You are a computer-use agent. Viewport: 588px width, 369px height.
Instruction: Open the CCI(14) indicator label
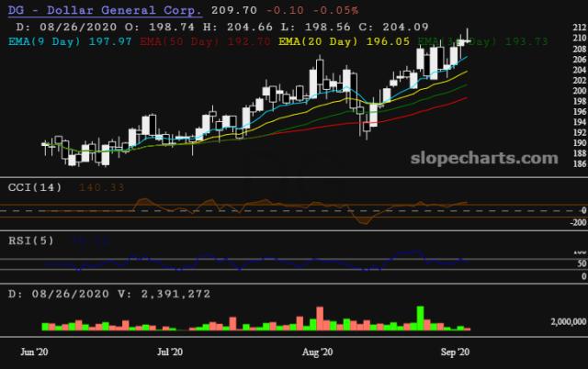34,186
